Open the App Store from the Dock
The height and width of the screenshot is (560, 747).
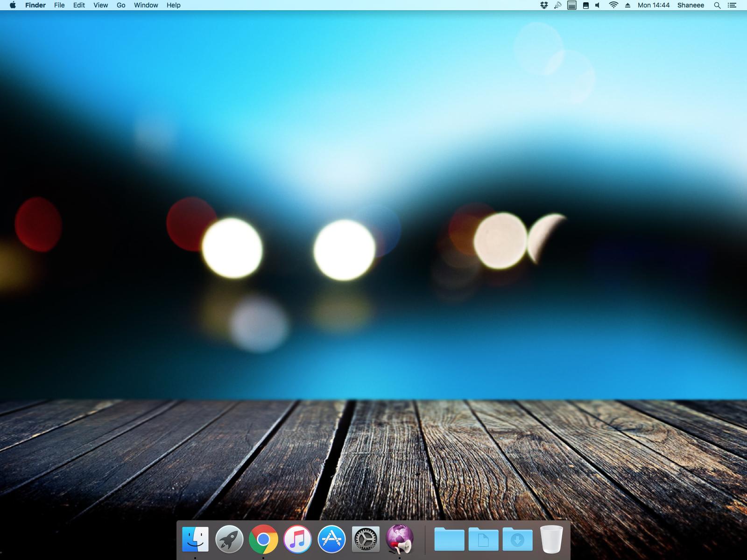[331, 539]
